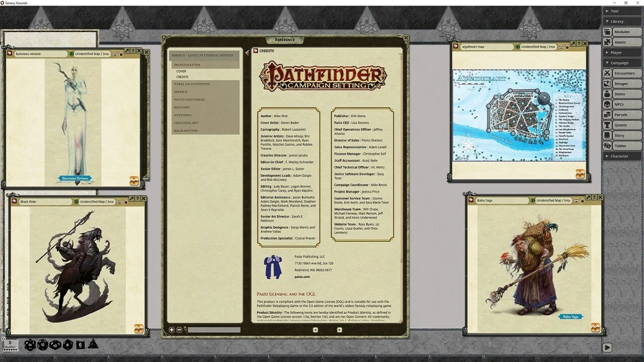Image resolution: width=644 pixels, height=362 pixels.
Task: Select the Original Art chapter
Action: (x=205, y=123)
